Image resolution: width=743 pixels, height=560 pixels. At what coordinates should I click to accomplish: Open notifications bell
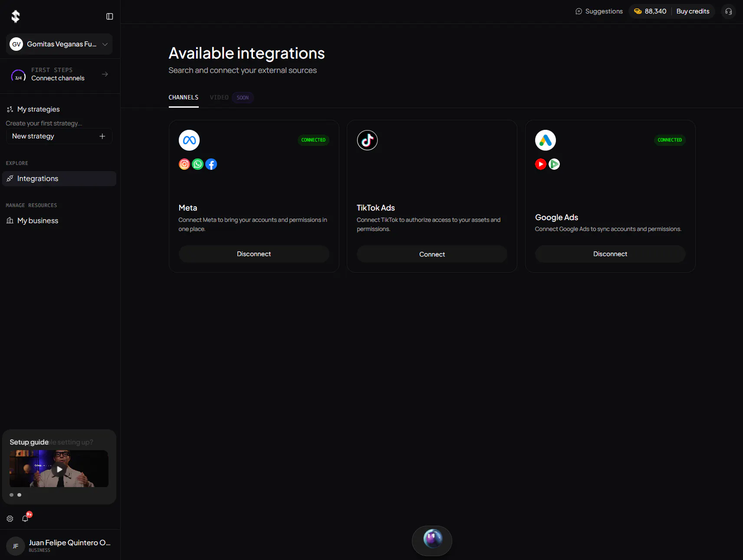pos(25,519)
